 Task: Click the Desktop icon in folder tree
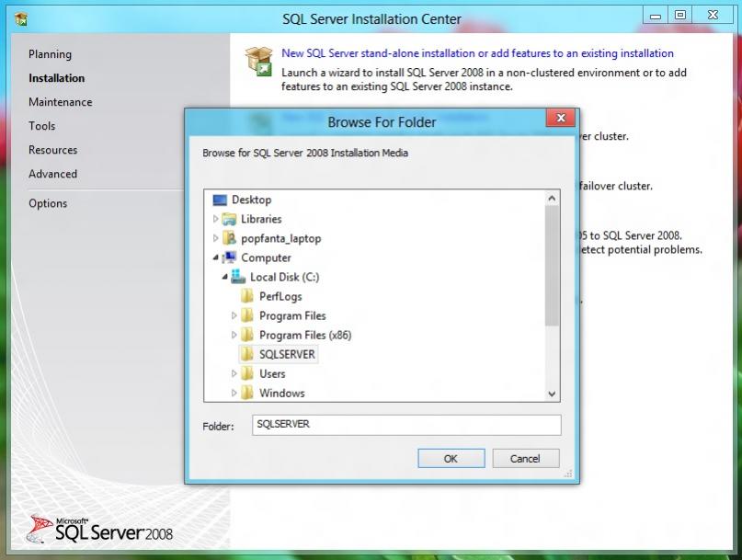(x=220, y=200)
